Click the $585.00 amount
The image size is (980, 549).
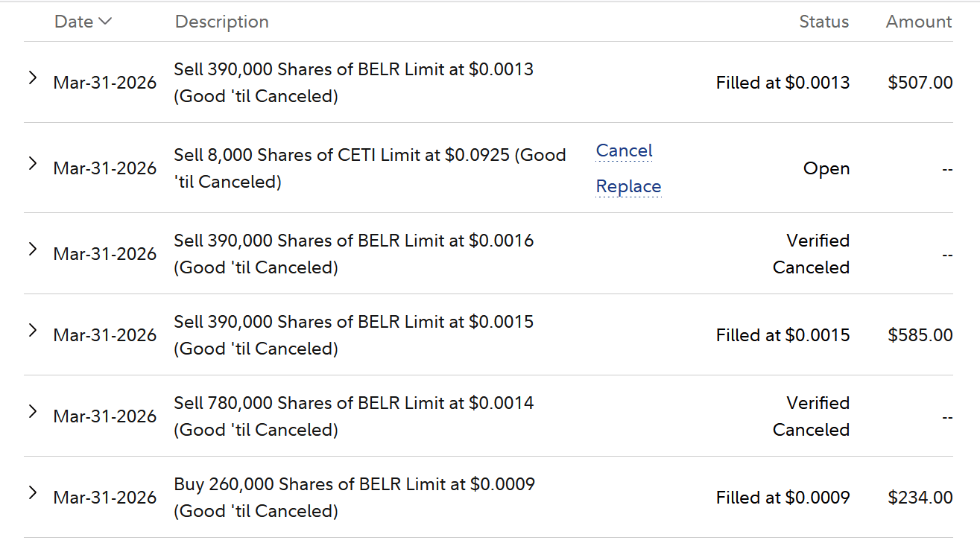coord(920,335)
